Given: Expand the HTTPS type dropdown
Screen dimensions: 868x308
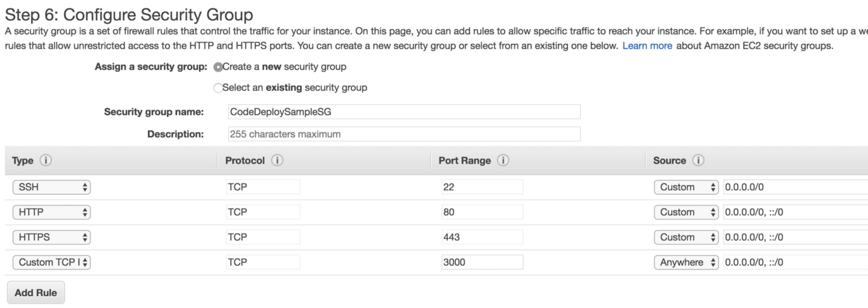Looking at the screenshot, I should coord(52,237).
